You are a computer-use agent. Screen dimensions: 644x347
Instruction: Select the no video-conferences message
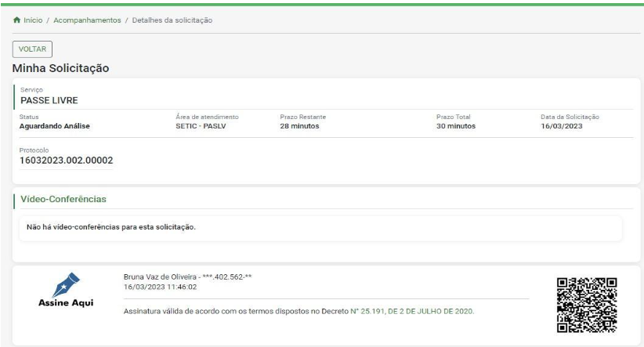tap(111, 227)
